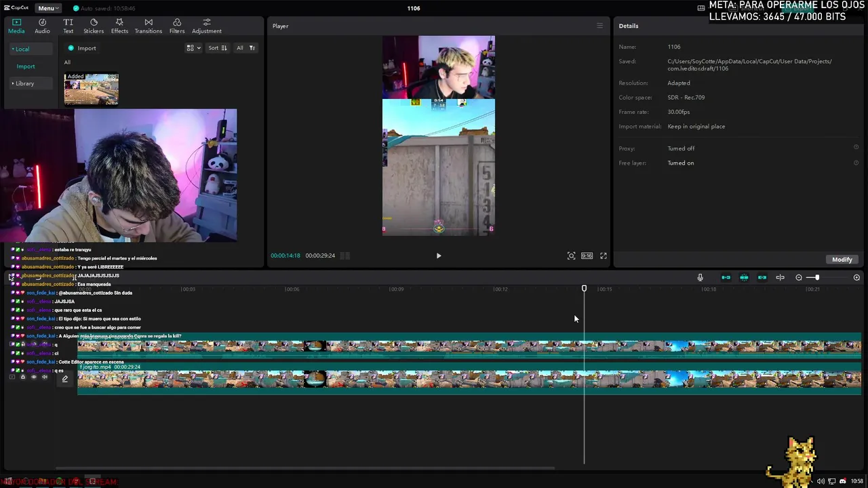This screenshot has width=868, height=488.
Task: Click the Color space value SDR - Rec.709
Action: coord(686,98)
